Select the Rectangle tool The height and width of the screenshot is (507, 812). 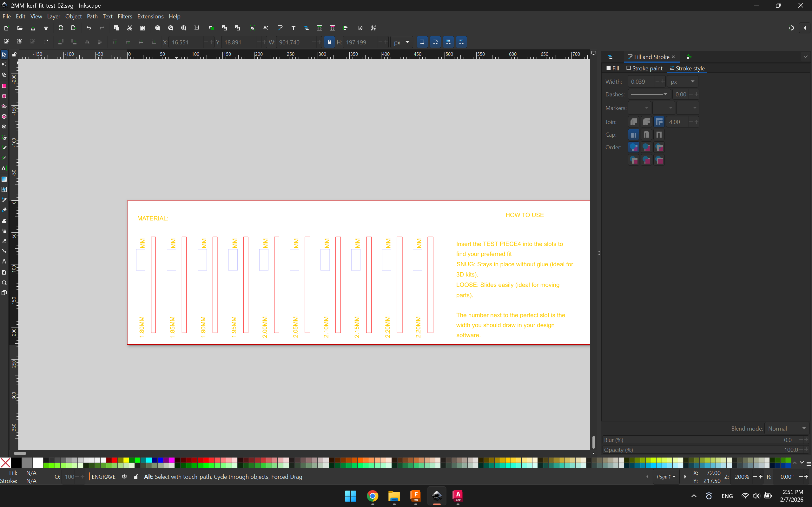[x=4, y=86]
